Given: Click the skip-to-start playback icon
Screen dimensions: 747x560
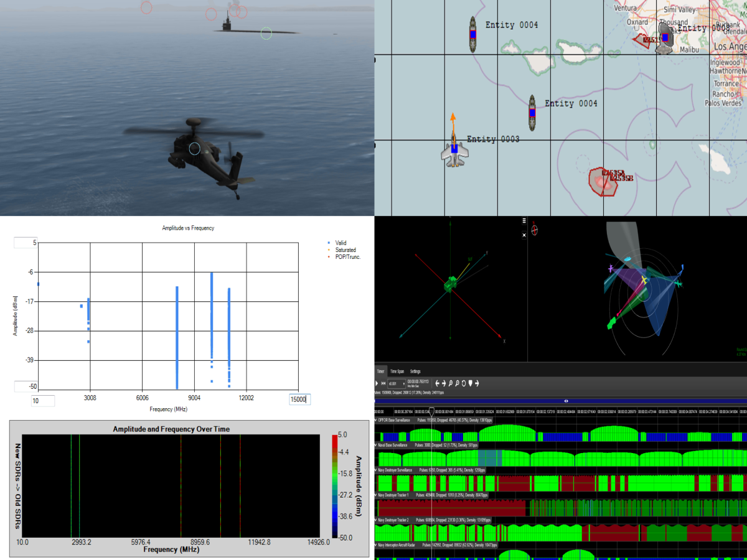Looking at the screenshot, I should 383,384.
